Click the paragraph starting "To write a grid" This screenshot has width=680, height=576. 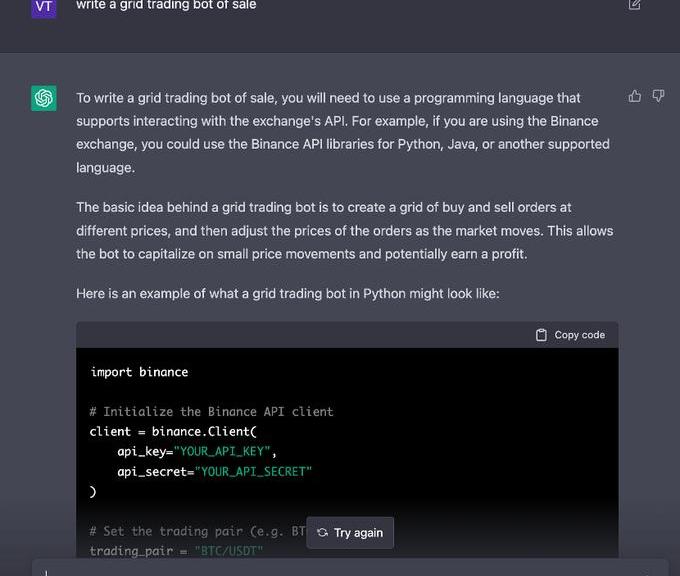tap(340, 132)
